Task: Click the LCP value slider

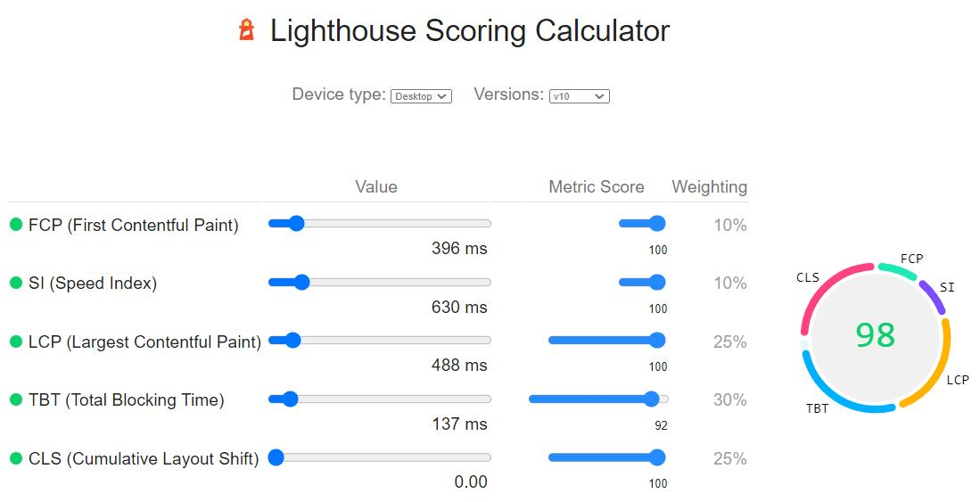Action: coord(380,340)
